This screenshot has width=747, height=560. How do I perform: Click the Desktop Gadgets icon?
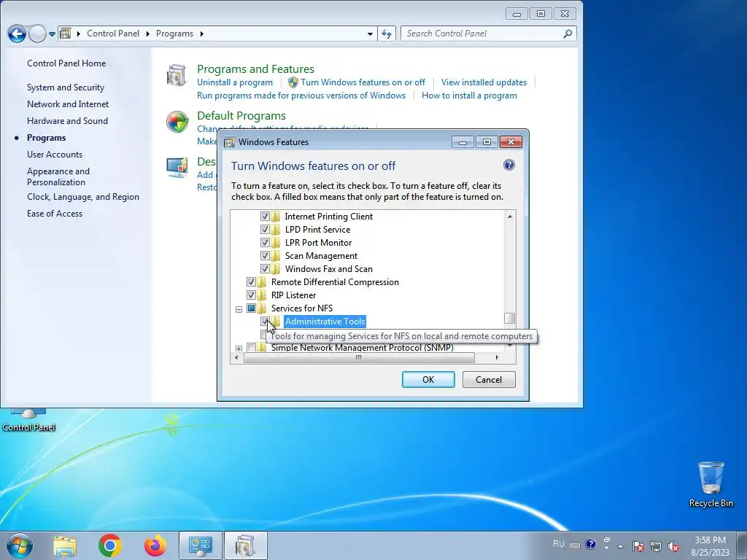(x=177, y=168)
